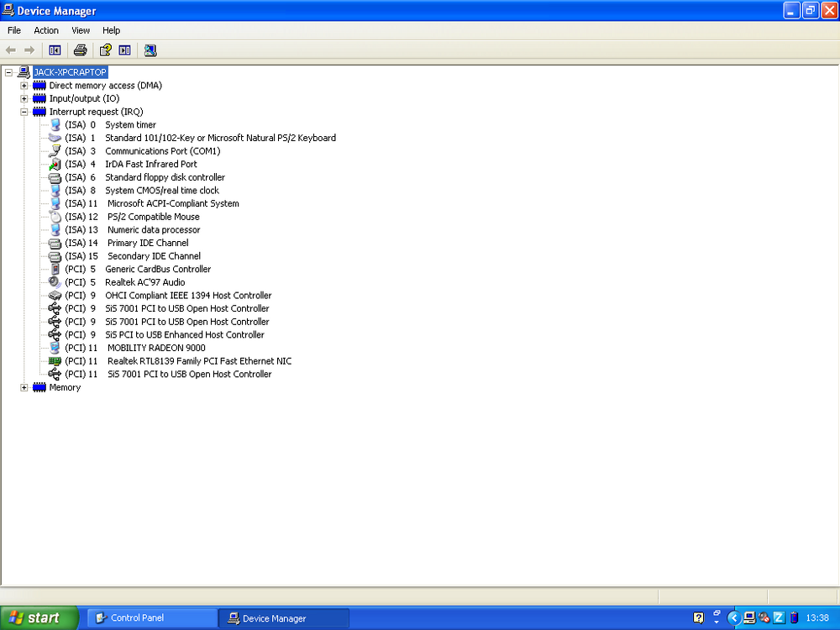Screen dimensions: 840x630
Task: Select Realtek RTL8139 Family PCI Fast Ethernet NIC
Action: 200,361
